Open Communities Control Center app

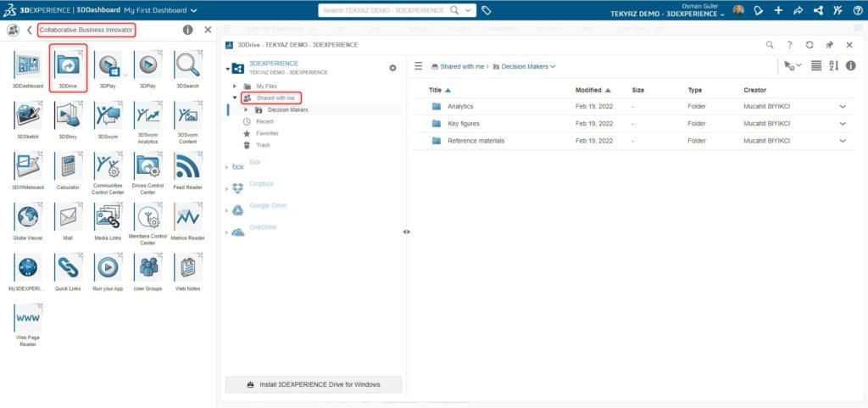pyautogui.click(x=108, y=166)
